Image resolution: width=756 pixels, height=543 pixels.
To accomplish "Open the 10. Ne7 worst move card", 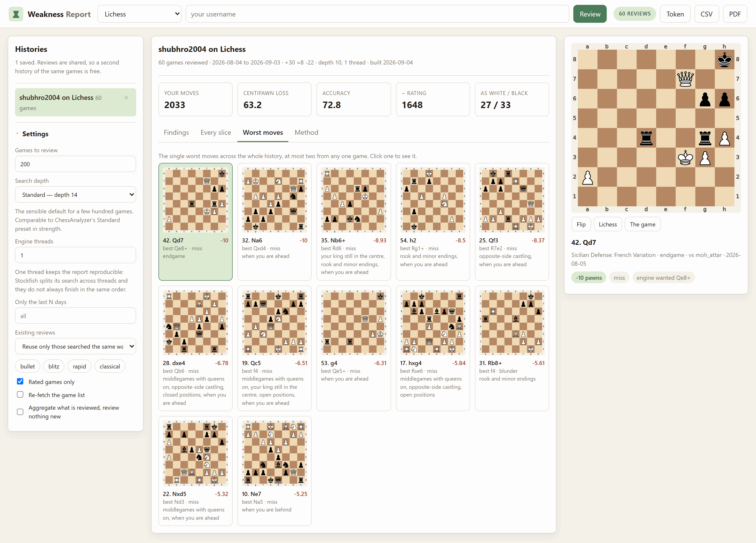I will tap(274, 471).
